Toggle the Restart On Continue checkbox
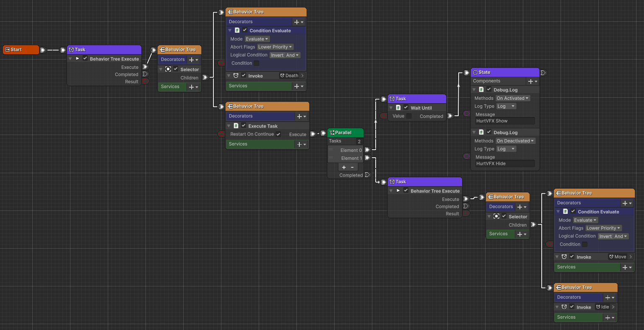This screenshot has height=330, width=644. click(278, 134)
